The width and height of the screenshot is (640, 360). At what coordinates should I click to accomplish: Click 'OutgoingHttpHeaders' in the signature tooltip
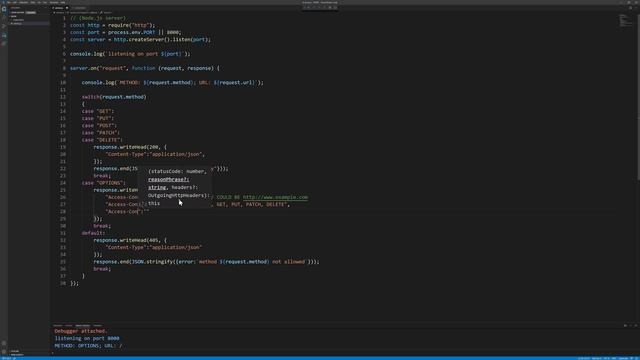[178, 196]
